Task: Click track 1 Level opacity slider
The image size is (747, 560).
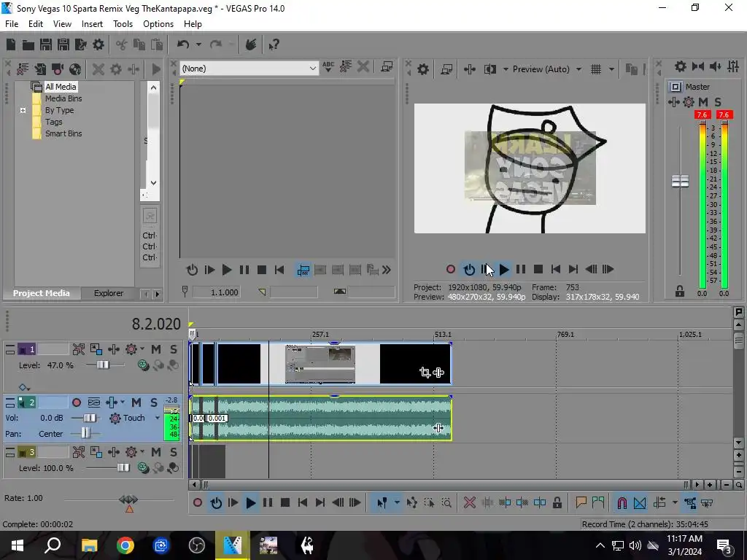Action: pos(102,365)
